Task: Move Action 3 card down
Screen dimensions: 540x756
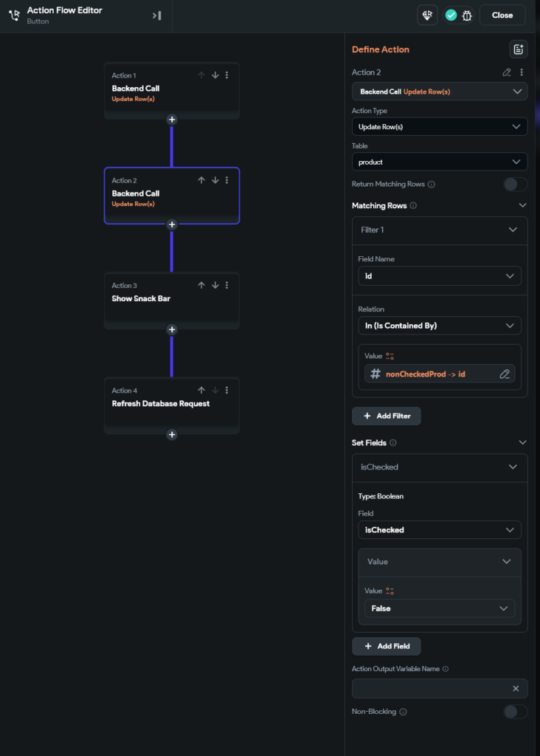Action: (215, 286)
